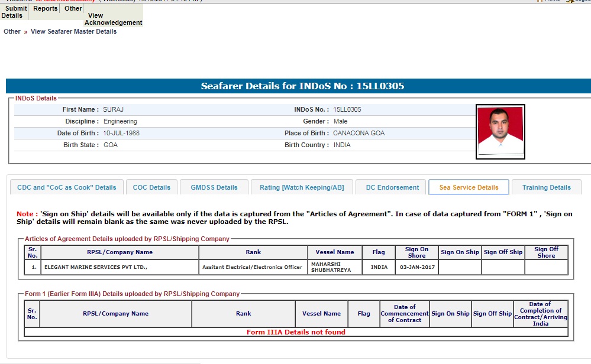Open the COC Details tab
The image size is (591, 364).
pos(151,187)
